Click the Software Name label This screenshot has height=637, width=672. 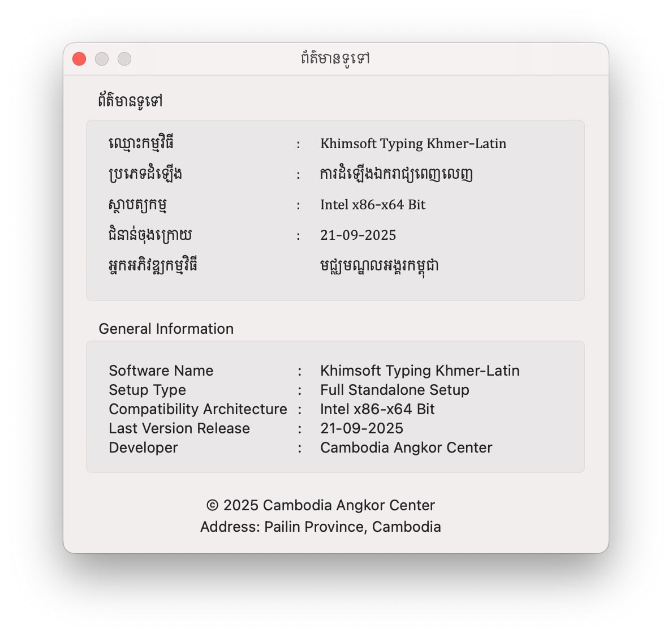pos(161,371)
